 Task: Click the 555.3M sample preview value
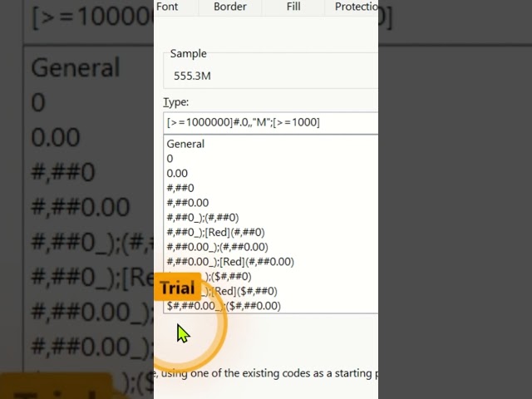click(192, 76)
